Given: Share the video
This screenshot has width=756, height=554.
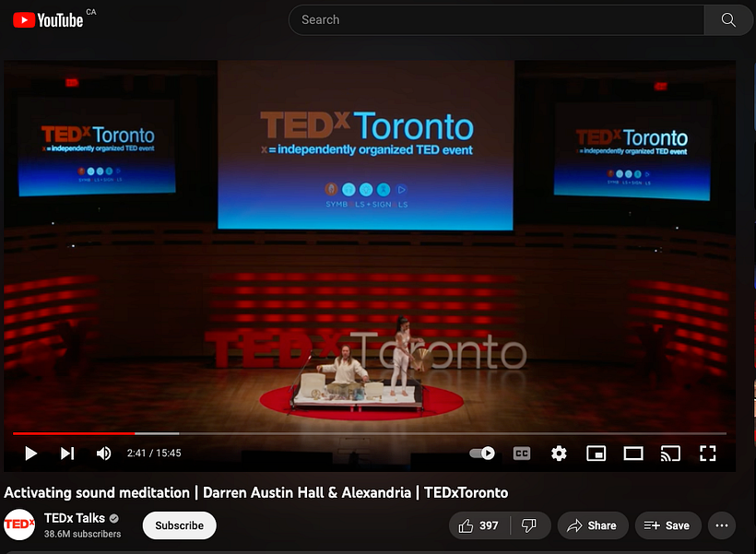Looking at the screenshot, I should (593, 525).
